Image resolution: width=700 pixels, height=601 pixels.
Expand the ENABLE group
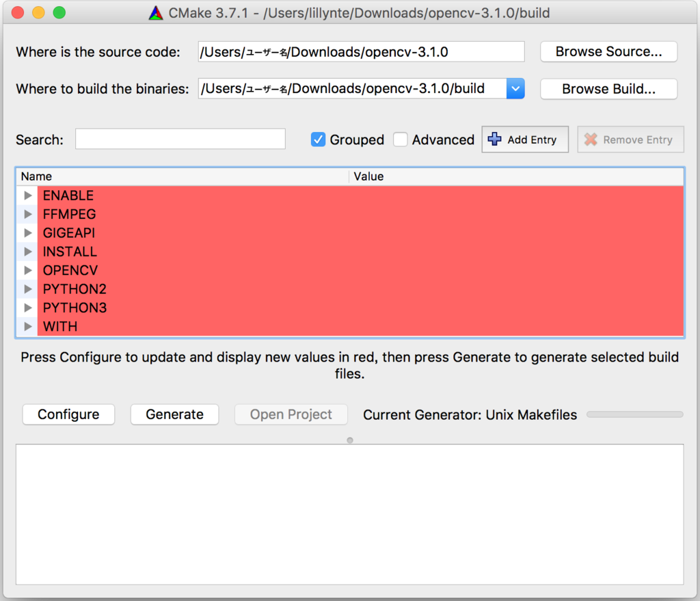(x=27, y=196)
